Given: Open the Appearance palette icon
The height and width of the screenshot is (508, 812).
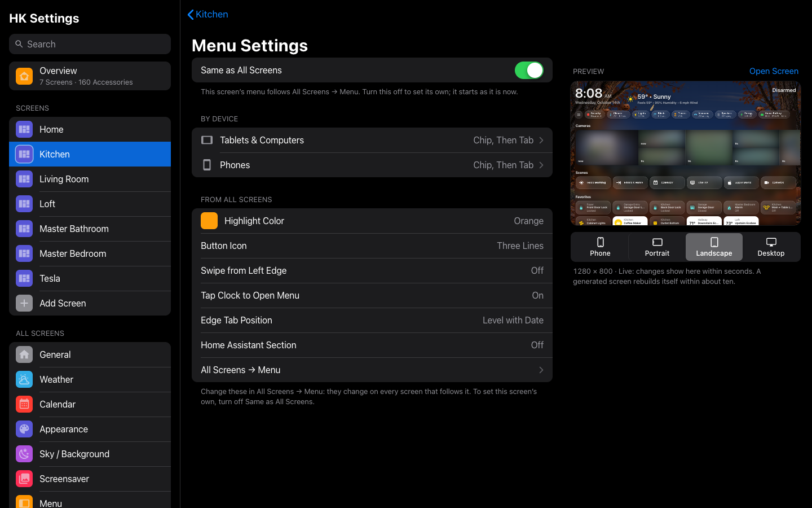Looking at the screenshot, I should 24,429.
